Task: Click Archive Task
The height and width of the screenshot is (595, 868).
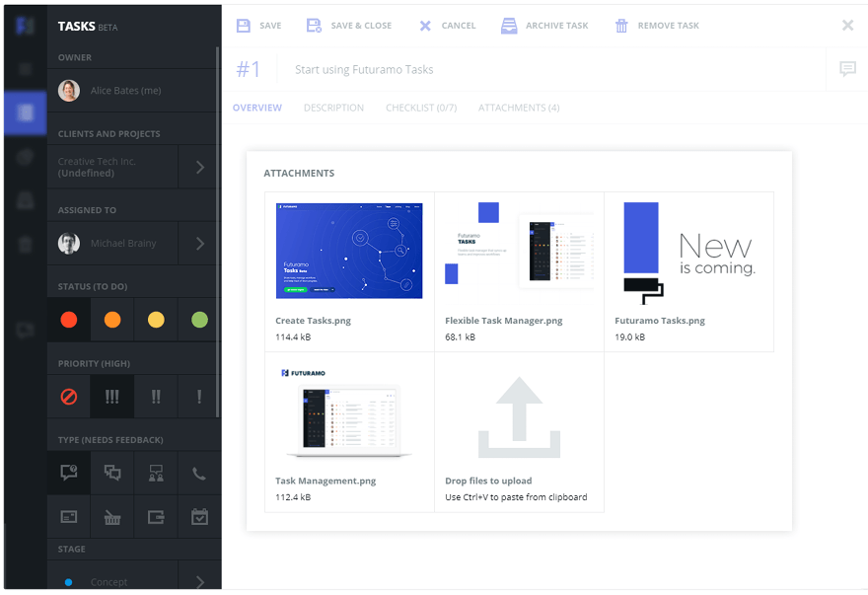Action: point(544,26)
